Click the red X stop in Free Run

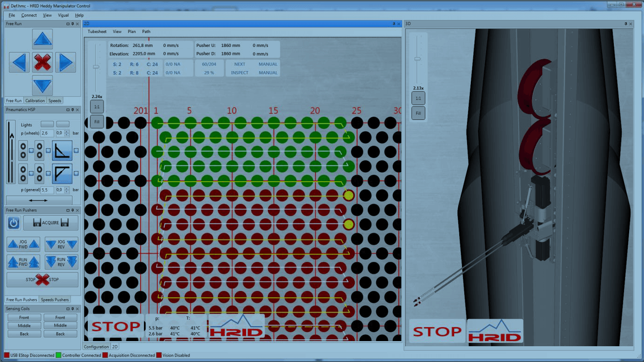point(42,62)
